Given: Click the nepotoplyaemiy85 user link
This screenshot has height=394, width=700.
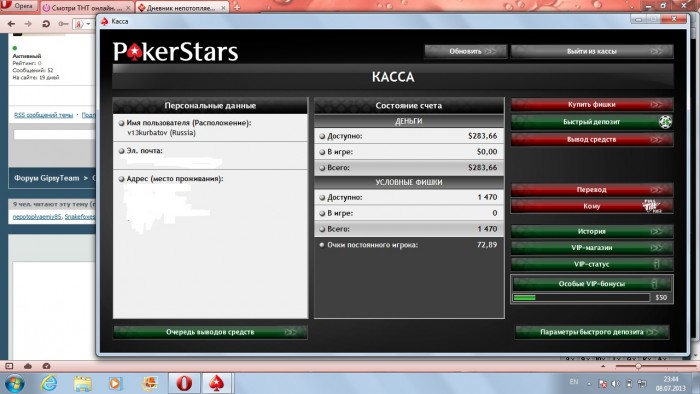Looking at the screenshot, I should point(37,216).
